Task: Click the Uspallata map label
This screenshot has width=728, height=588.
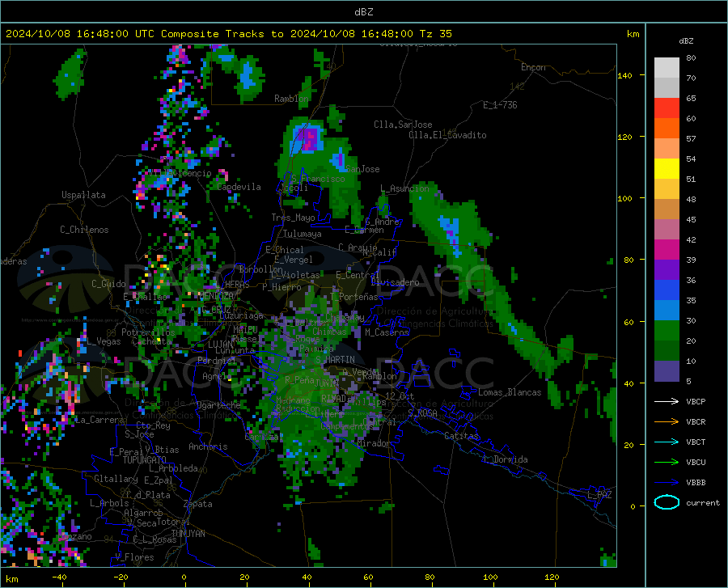Action: pyautogui.click(x=83, y=195)
